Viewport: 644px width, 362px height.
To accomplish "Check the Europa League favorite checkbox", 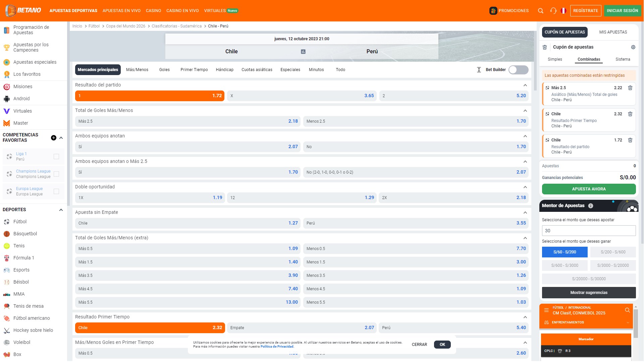I will (x=56, y=191).
